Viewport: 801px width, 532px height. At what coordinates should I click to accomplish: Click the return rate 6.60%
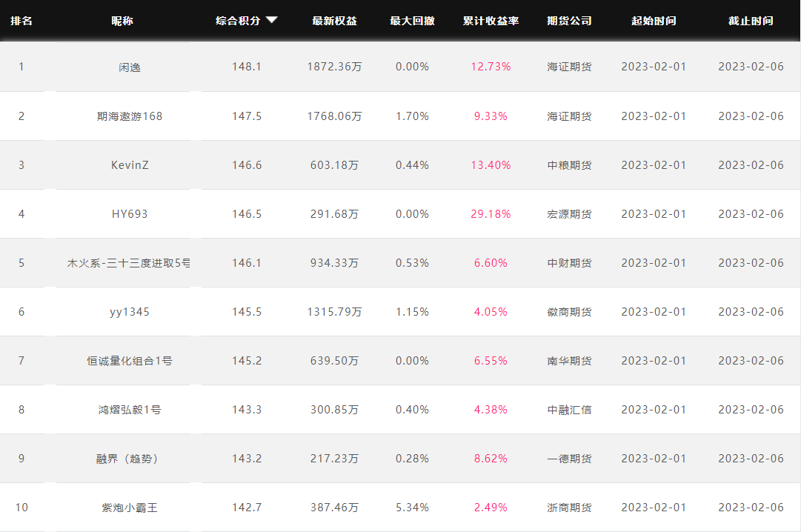pos(491,263)
